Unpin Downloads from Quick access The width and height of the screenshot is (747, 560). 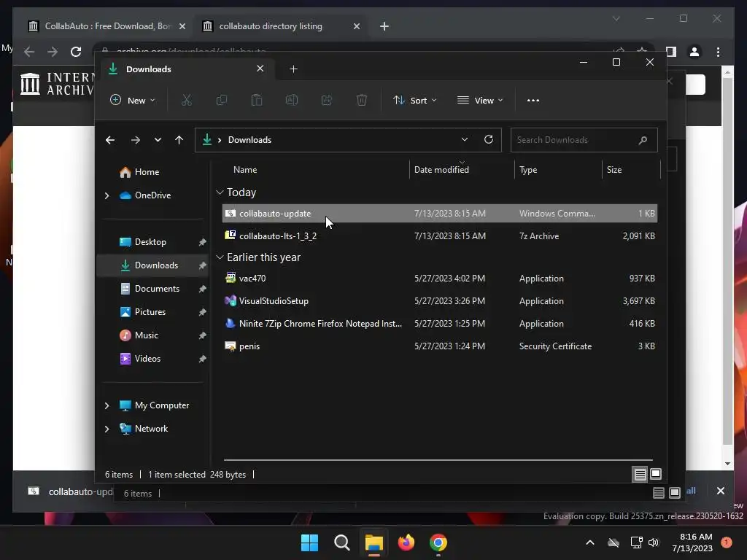pyautogui.click(x=203, y=265)
